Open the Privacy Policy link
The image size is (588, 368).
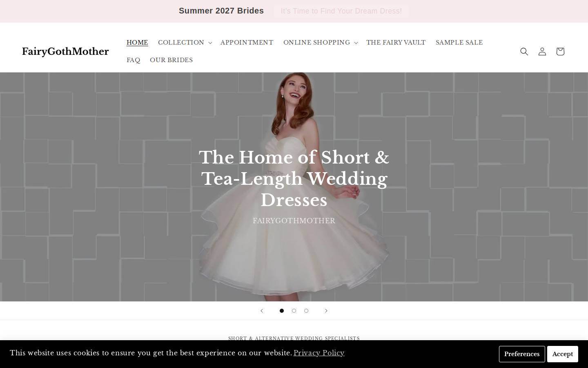pyautogui.click(x=319, y=353)
